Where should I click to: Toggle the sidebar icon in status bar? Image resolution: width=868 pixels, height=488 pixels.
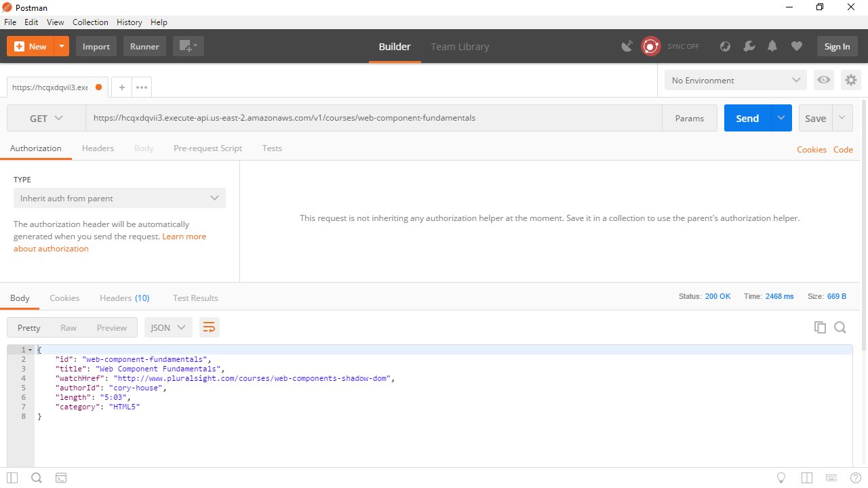coord(12,478)
